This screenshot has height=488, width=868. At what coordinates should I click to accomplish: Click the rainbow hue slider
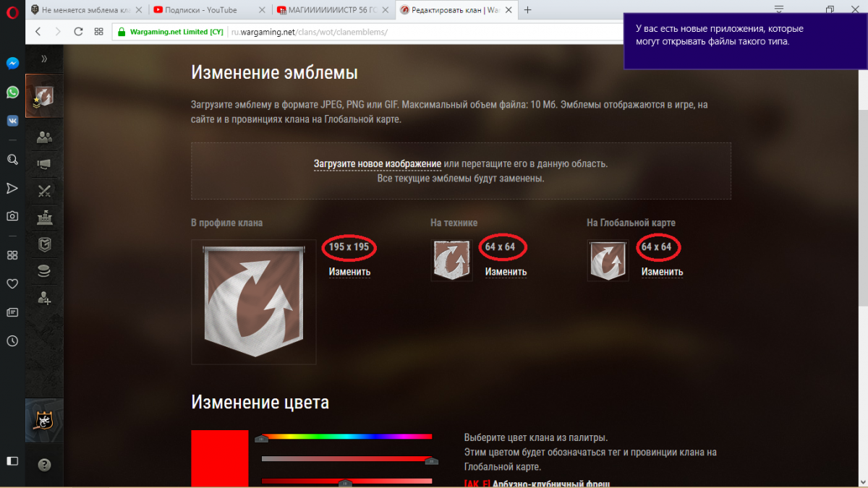point(346,437)
